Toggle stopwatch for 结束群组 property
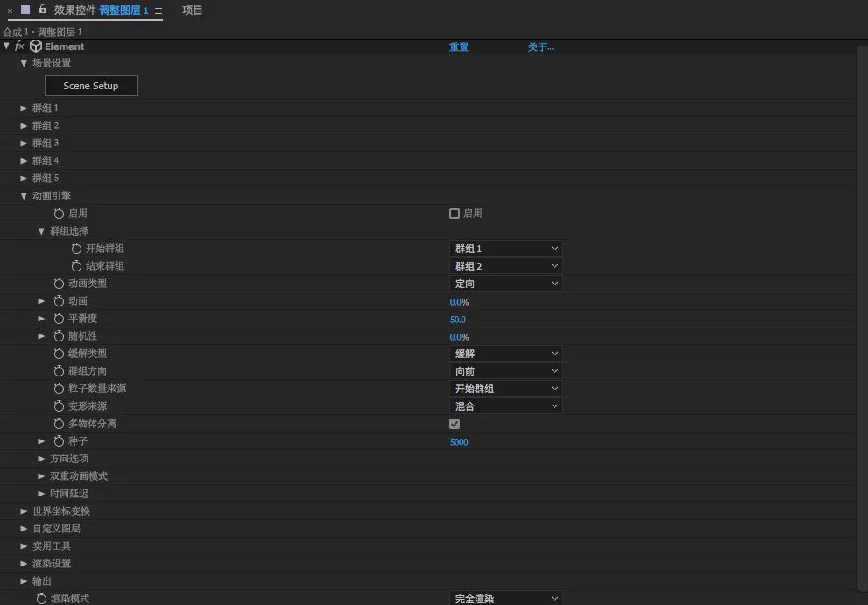868x605 pixels. tap(76, 266)
